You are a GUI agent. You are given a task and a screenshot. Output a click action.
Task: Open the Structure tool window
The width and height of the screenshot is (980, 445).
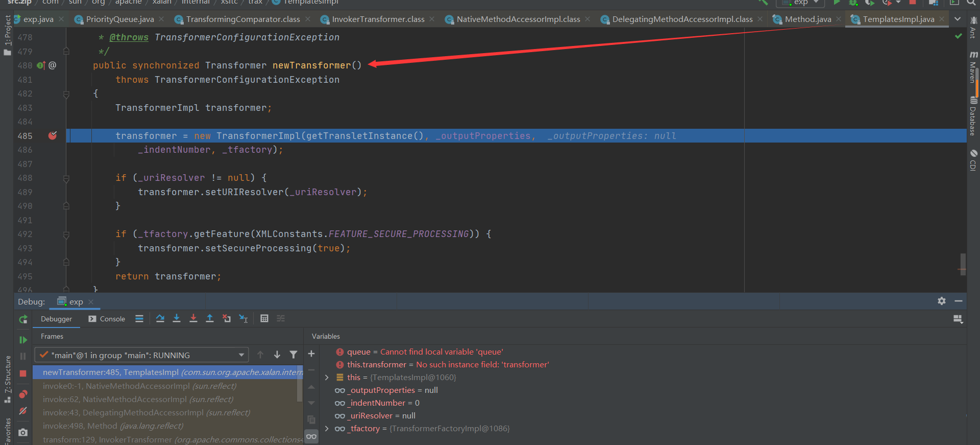tap(8, 379)
